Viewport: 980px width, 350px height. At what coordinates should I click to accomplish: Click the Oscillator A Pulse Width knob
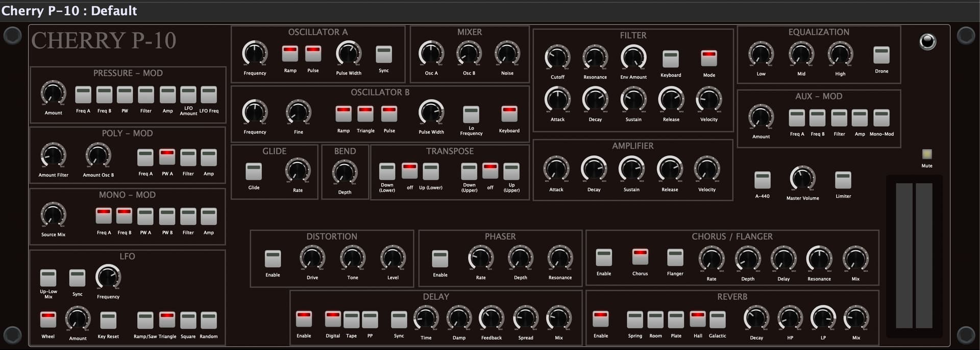tap(349, 53)
